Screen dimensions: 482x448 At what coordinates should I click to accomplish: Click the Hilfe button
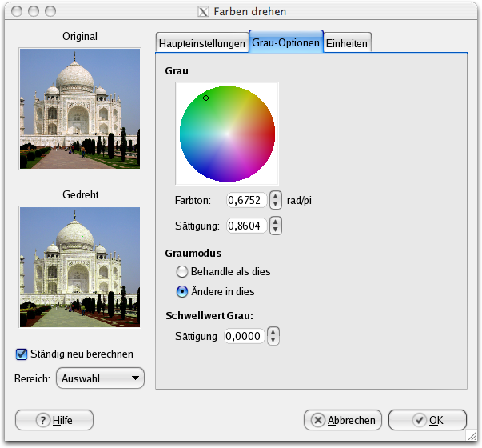[54, 420]
